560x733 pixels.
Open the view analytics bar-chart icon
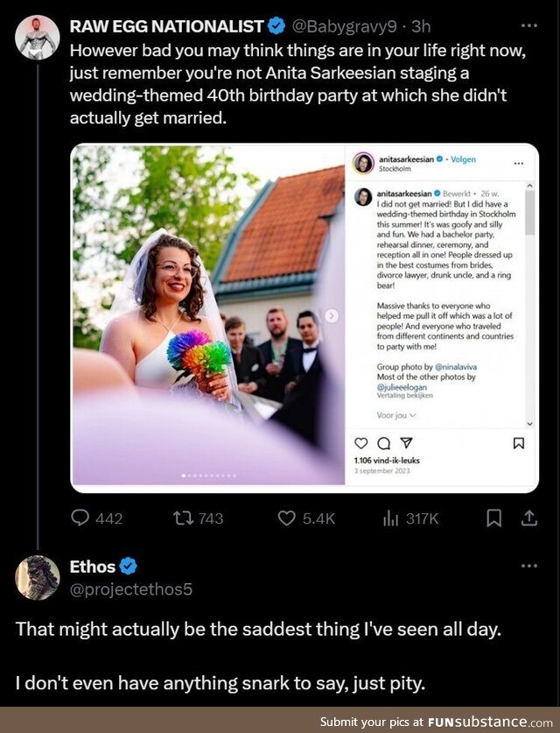tap(391, 518)
